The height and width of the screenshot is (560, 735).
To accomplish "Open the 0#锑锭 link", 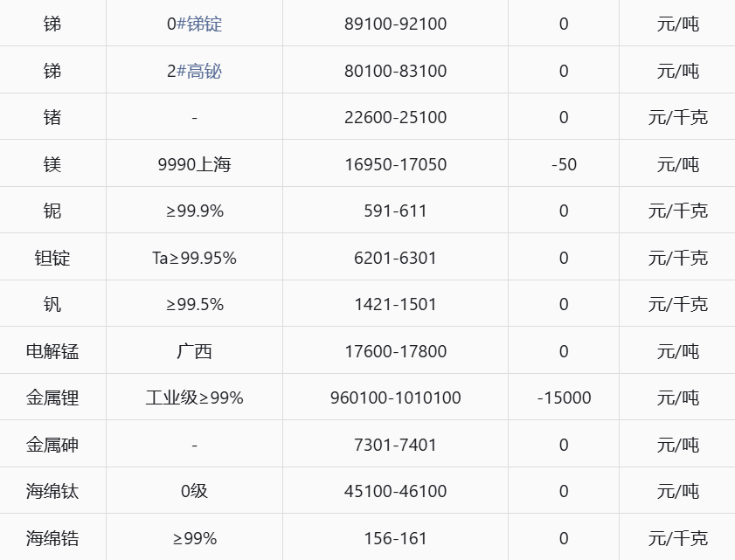I will (194, 24).
